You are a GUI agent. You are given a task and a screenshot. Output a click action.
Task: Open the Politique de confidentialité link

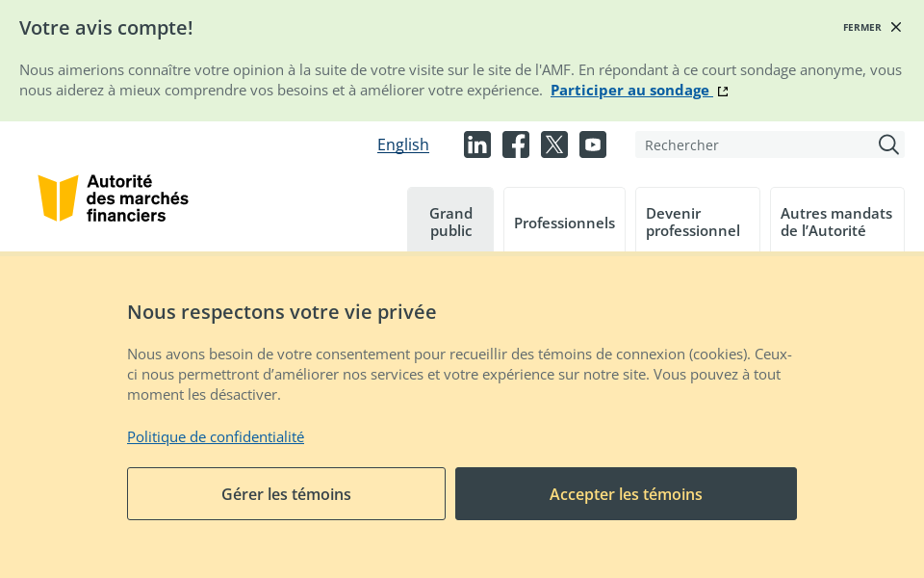click(x=216, y=436)
